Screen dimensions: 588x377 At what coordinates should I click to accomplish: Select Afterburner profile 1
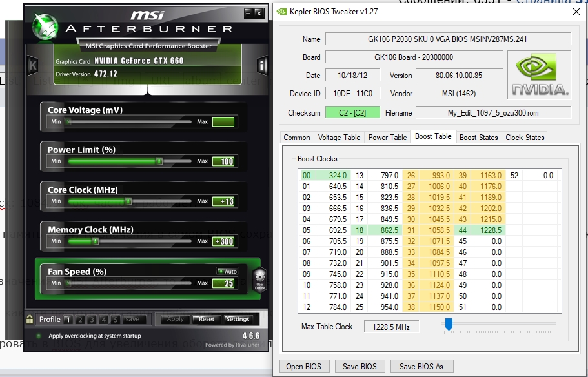(x=68, y=320)
